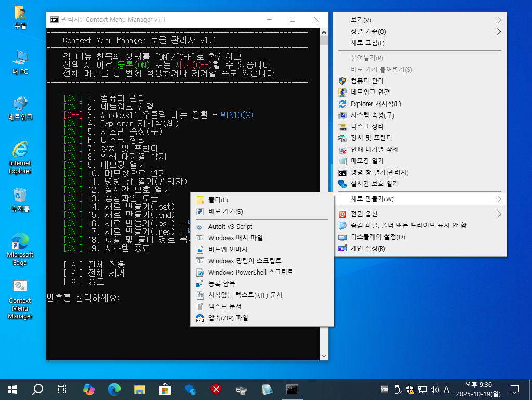Click the shield icon next to 컴퓨터 관리
This screenshot has height=400, width=532.
342,81
